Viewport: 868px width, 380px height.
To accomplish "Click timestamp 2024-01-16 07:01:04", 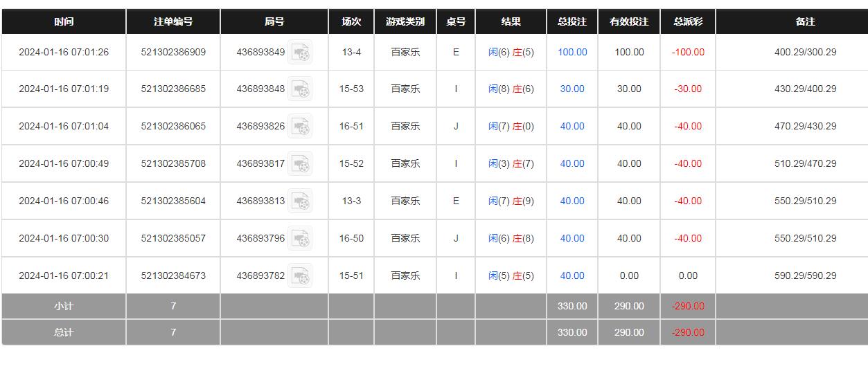I will [x=64, y=127].
